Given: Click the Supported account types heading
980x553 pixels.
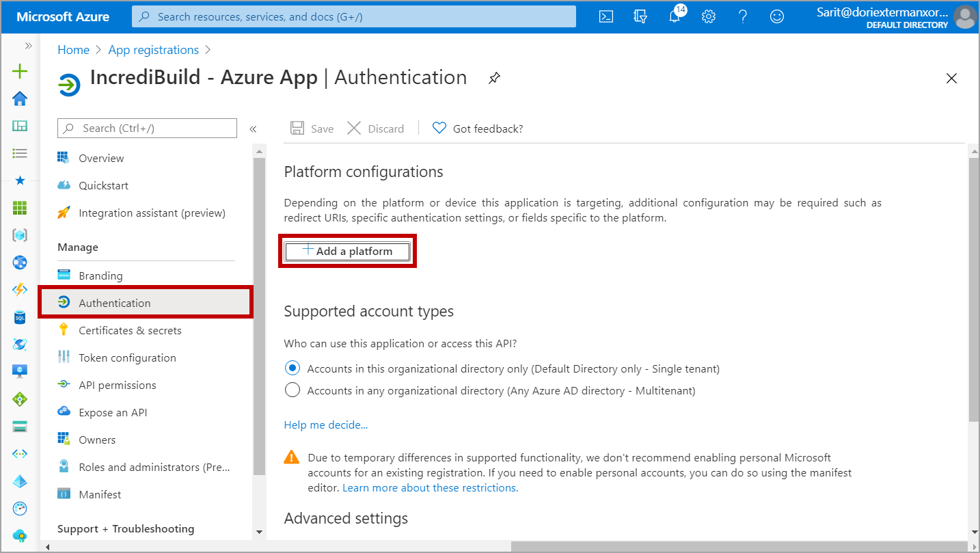Looking at the screenshot, I should [x=369, y=311].
